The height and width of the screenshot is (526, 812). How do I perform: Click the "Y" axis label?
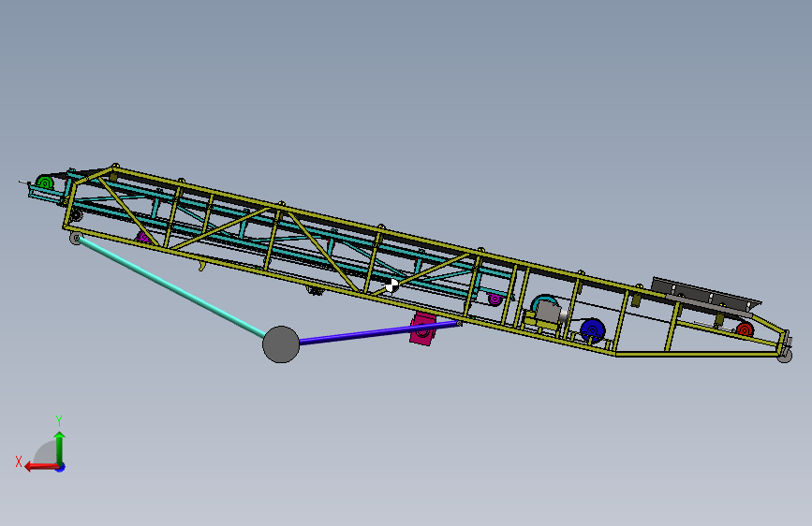click(x=59, y=420)
